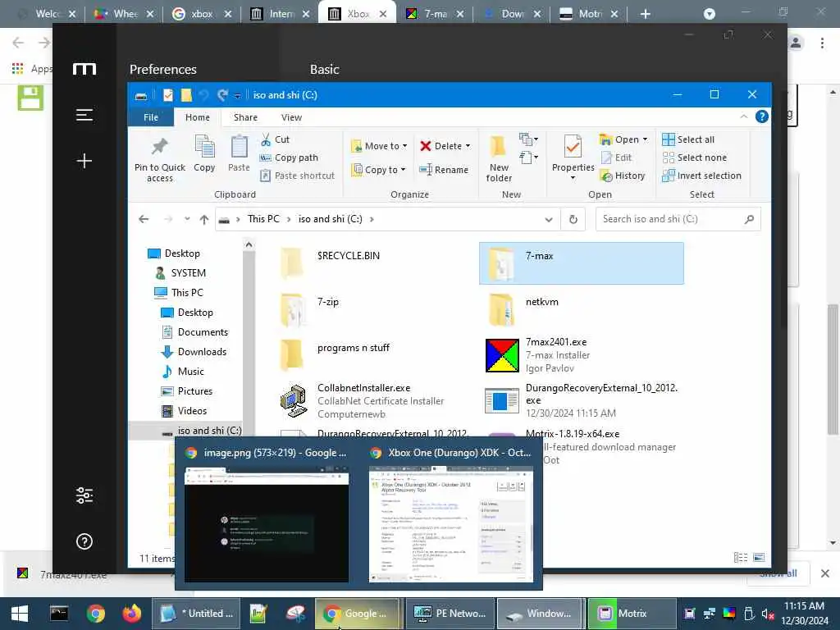Viewport: 840px width, 630px height.
Task: Click the Explorer Back navigation arrow
Action: tap(144, 219)
